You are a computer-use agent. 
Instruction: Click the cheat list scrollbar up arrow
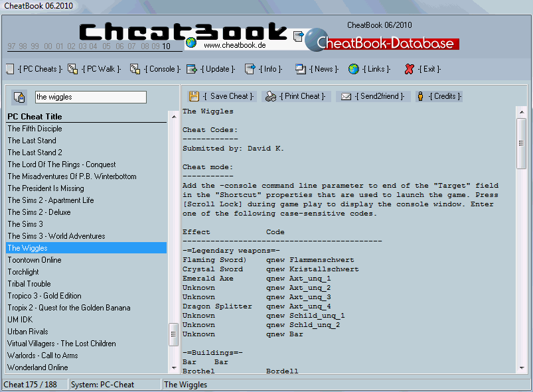click(174, 117)
